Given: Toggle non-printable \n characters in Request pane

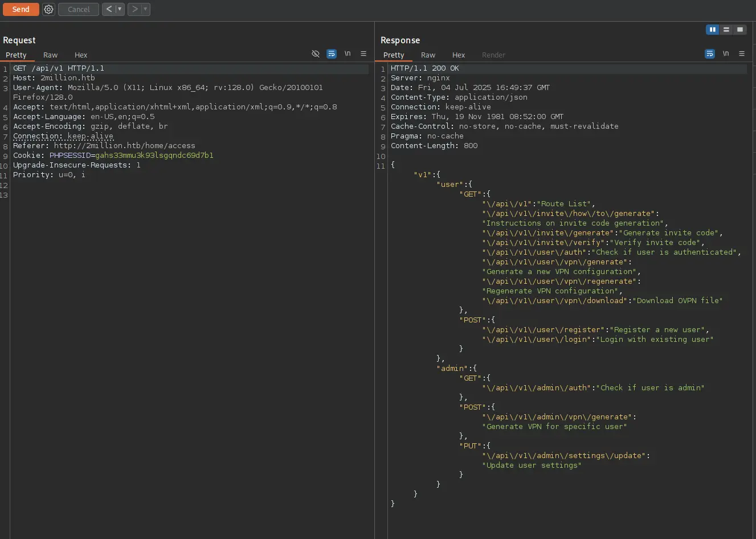Looking at the screenshot, I should click(348, 54).
